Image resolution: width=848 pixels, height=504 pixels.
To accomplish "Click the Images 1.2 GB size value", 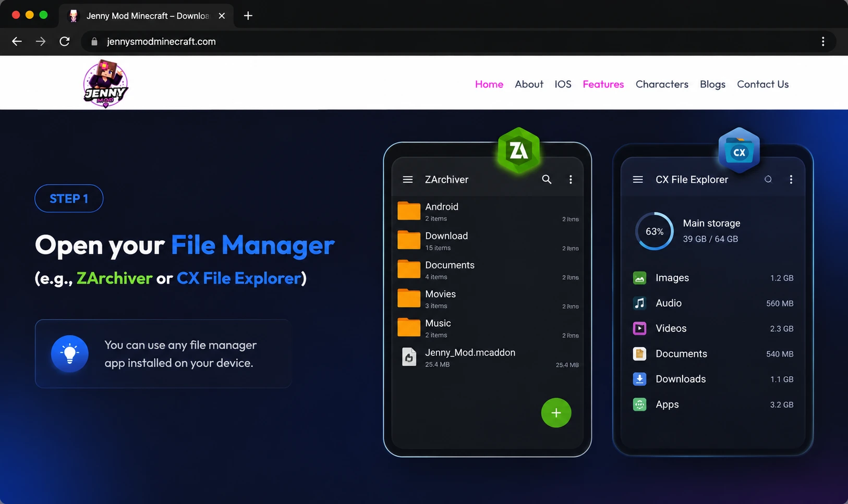I will [782, 278].
